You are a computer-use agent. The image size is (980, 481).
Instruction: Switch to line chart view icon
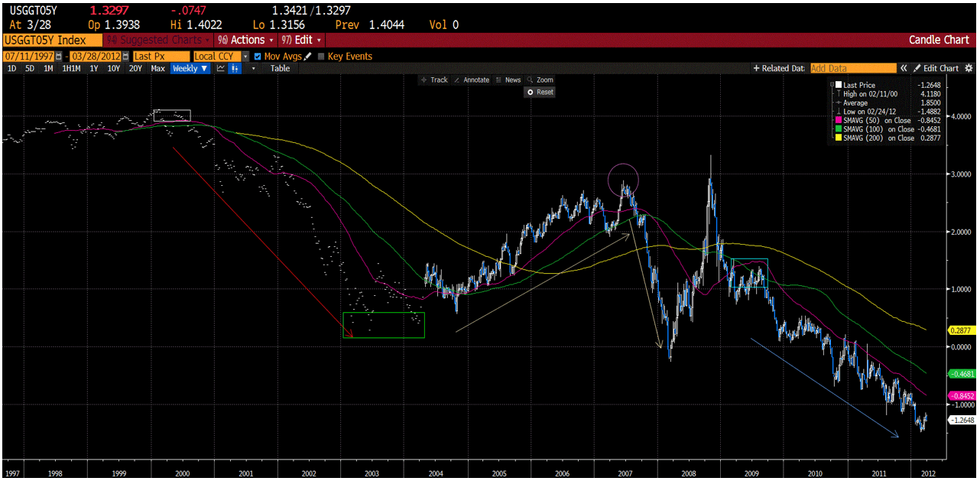[x=221, y=68]
